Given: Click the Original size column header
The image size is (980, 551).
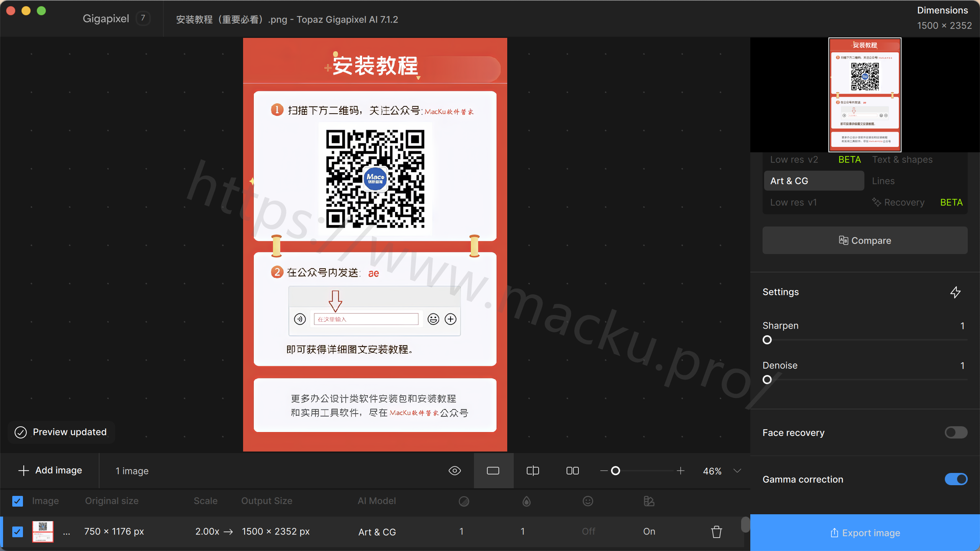Looking at the screenshot, I should click(x=112, y=501).
